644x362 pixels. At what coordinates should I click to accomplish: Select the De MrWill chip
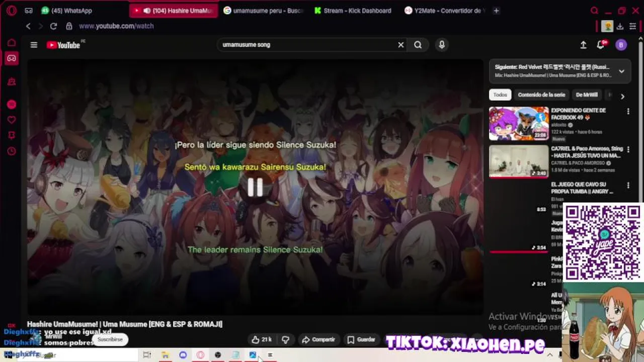tap(587, 95)
